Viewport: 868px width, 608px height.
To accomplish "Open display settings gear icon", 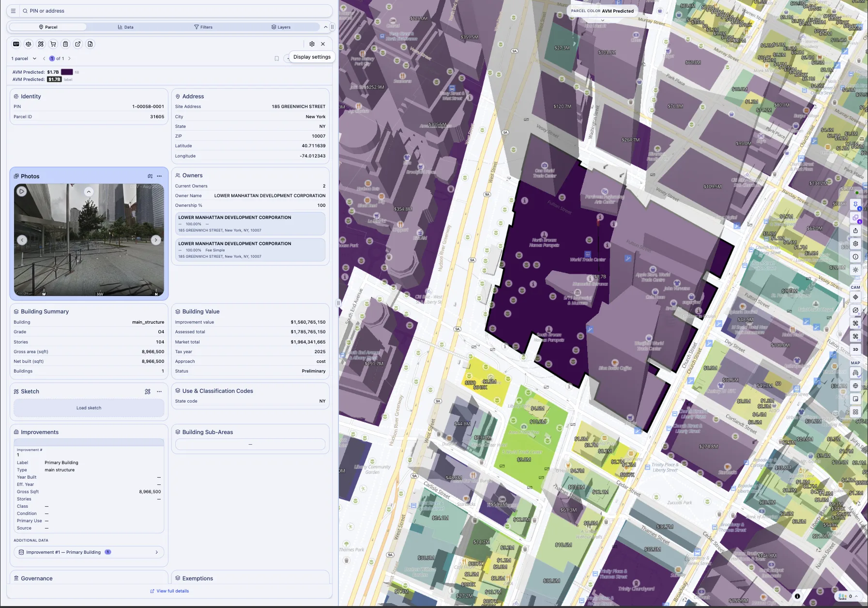I will coord(312,44).
